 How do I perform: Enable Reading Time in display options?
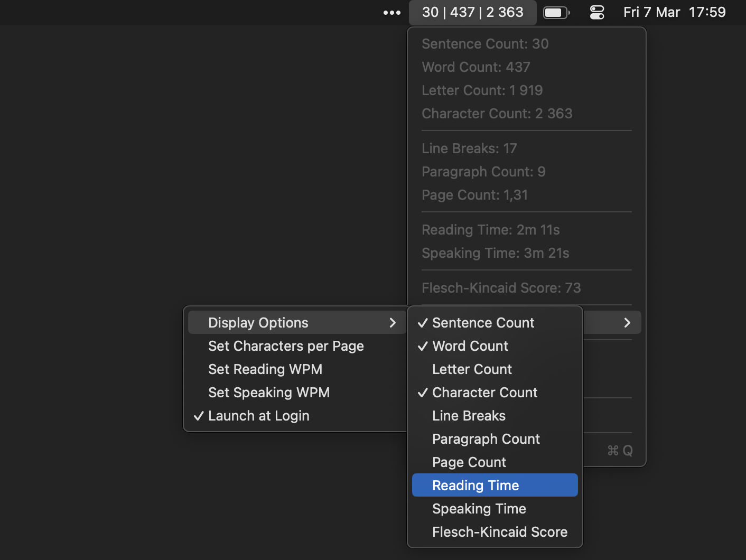point(475,486)
